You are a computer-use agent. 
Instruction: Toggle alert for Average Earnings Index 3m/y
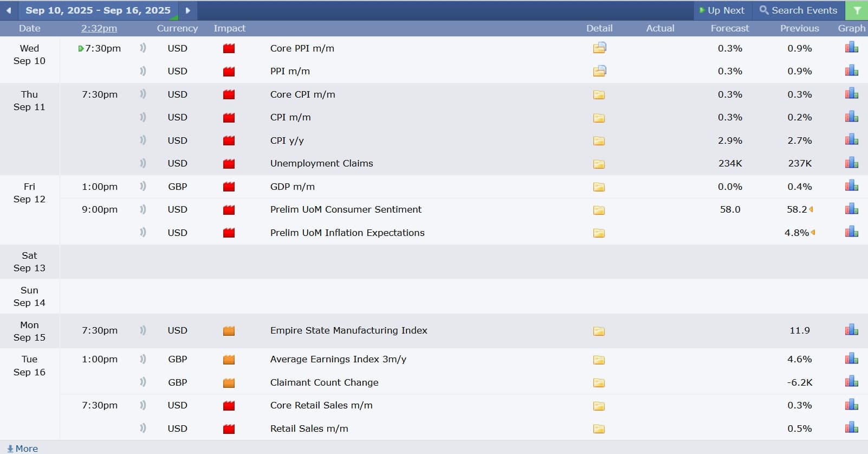click(143, 359)
